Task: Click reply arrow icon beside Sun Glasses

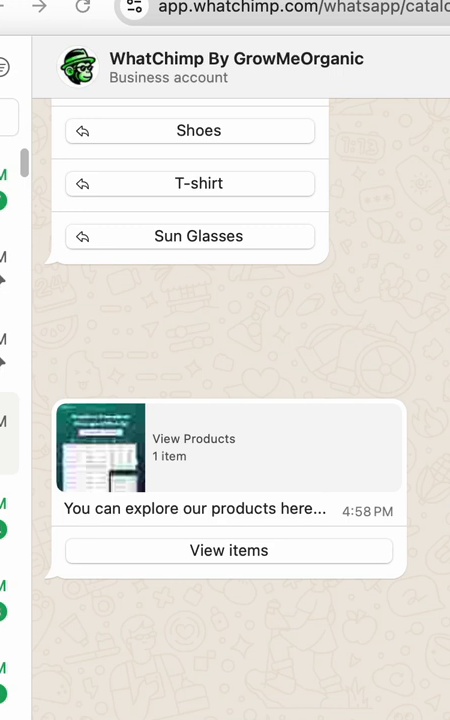Action: [83, 237]
